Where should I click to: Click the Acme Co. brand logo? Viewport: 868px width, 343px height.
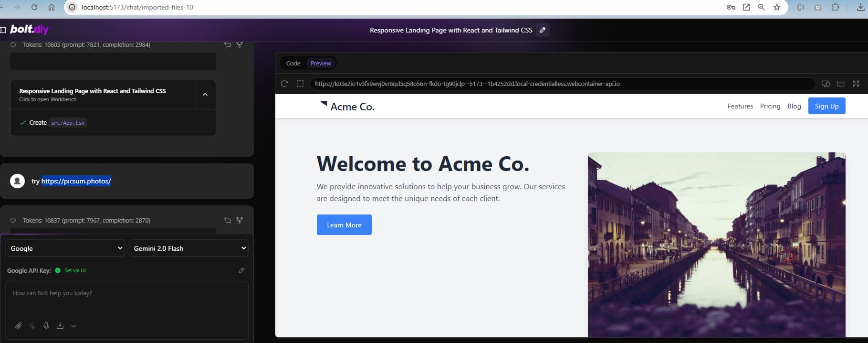346,106
